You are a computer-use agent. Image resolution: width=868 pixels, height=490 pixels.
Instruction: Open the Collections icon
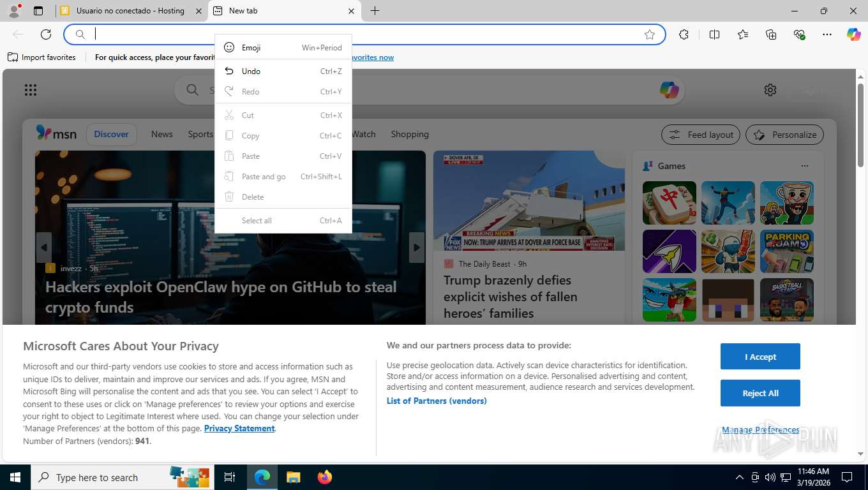[771, 34]
